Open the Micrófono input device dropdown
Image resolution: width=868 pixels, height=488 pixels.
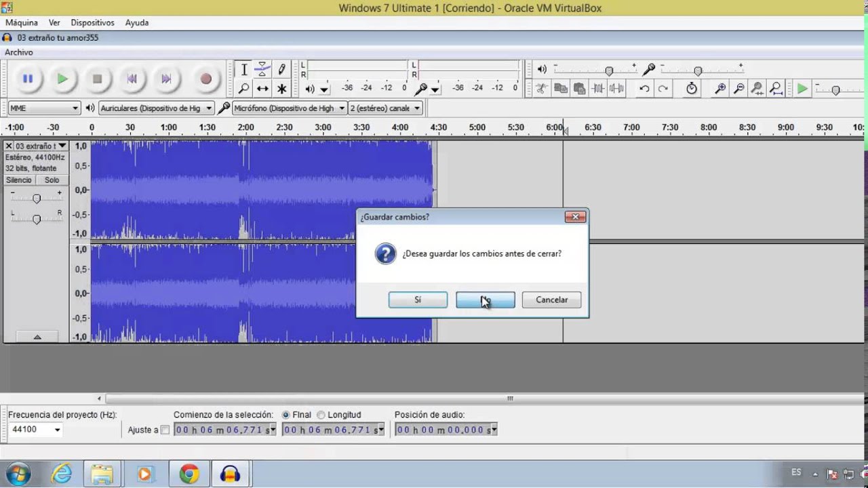point(289,108)
